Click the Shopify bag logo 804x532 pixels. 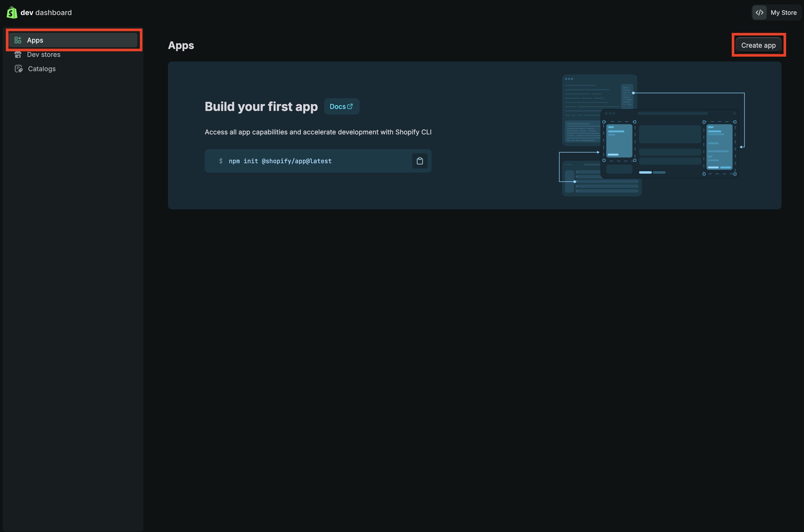point(11,12)
